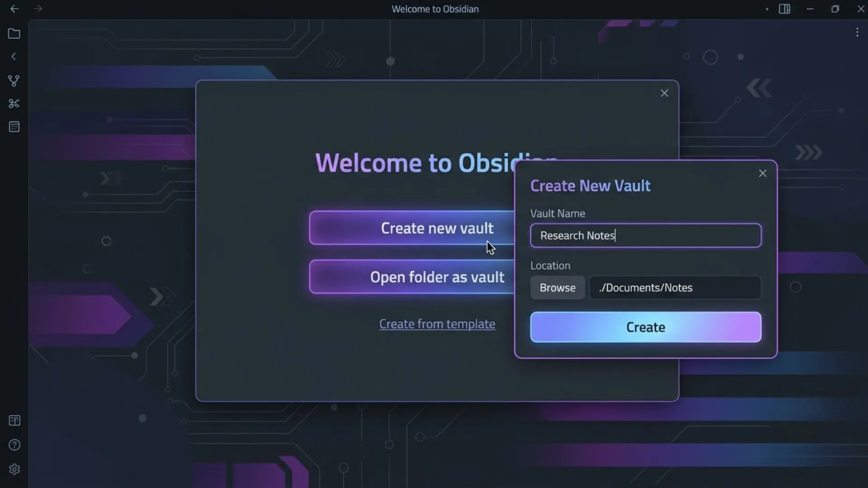Screen dimensions: 868x488
Task: Open the file explorer folder icon in sidebar
Action: (14, 33)
